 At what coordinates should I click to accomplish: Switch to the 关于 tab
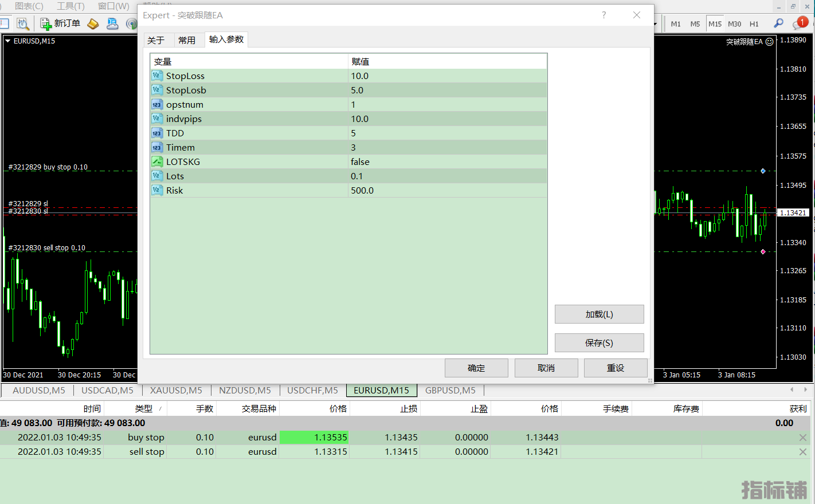pos(156,40)
